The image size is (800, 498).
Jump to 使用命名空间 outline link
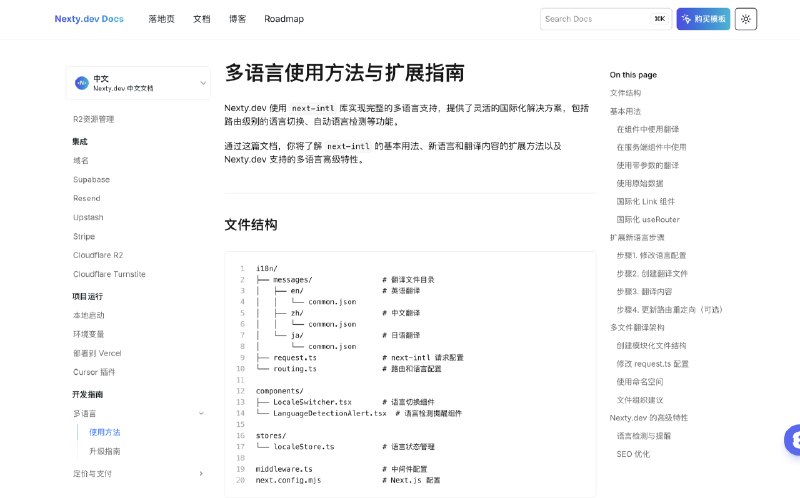click(640, 382)
